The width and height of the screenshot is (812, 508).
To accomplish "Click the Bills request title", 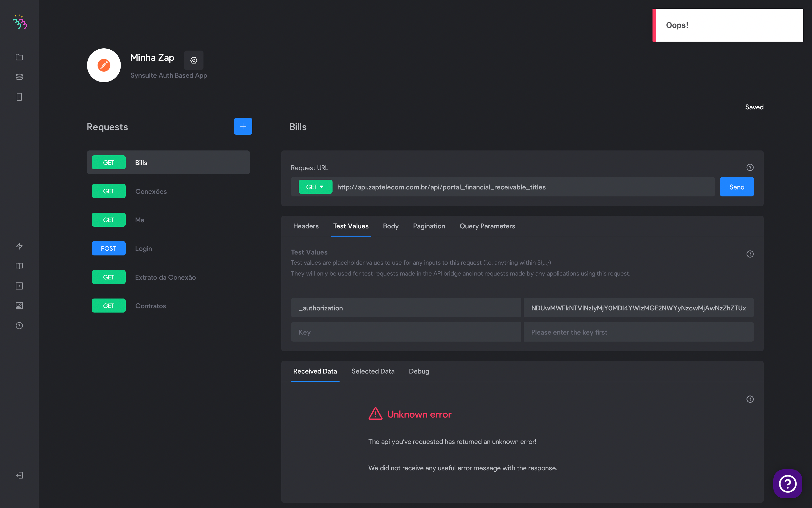I will [298, 127].
